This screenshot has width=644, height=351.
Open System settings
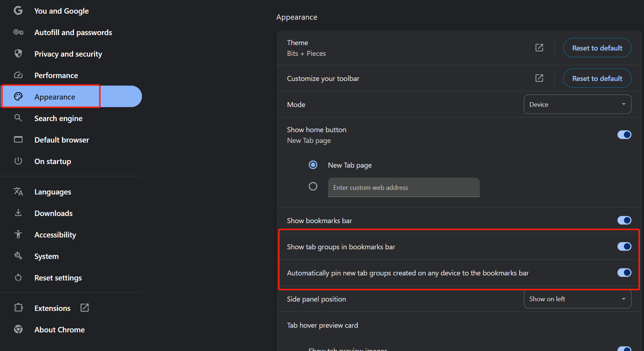coord(47,256)
